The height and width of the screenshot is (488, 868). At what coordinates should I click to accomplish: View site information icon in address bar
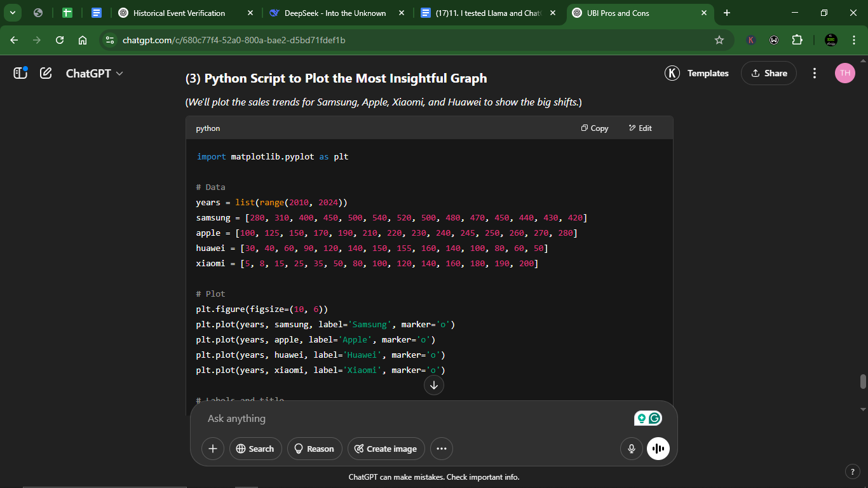click(110, 40)
